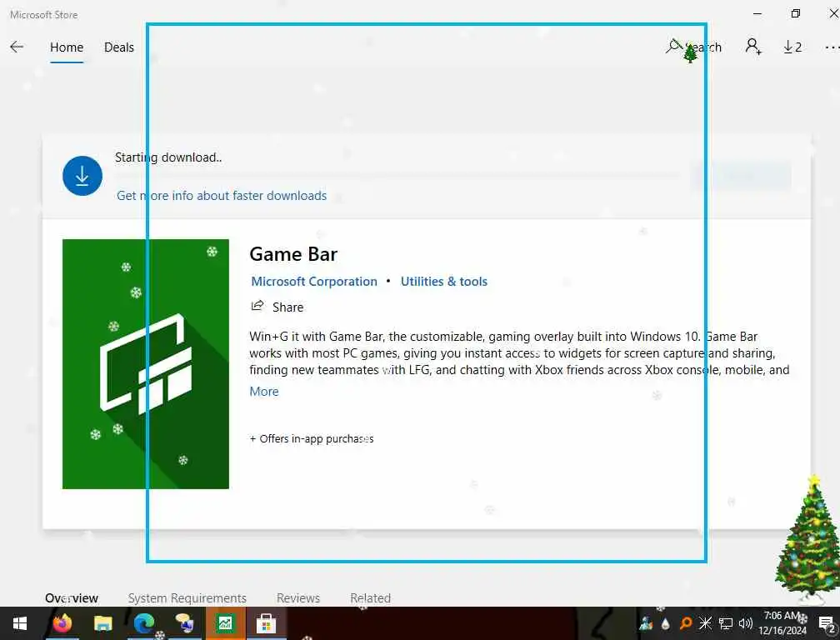
Task: Click the Offers in-app purchases text
Action: click(312, 438)
